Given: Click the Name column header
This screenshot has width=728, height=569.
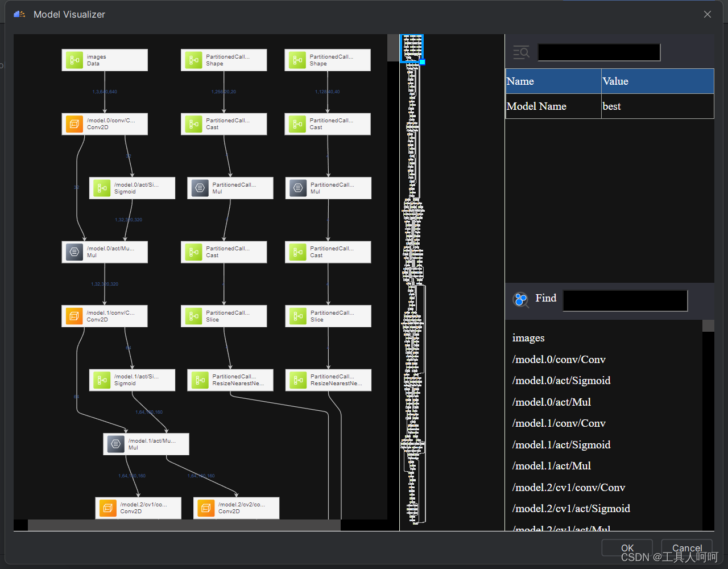Looking at the screenshot, I should (553, 81).
